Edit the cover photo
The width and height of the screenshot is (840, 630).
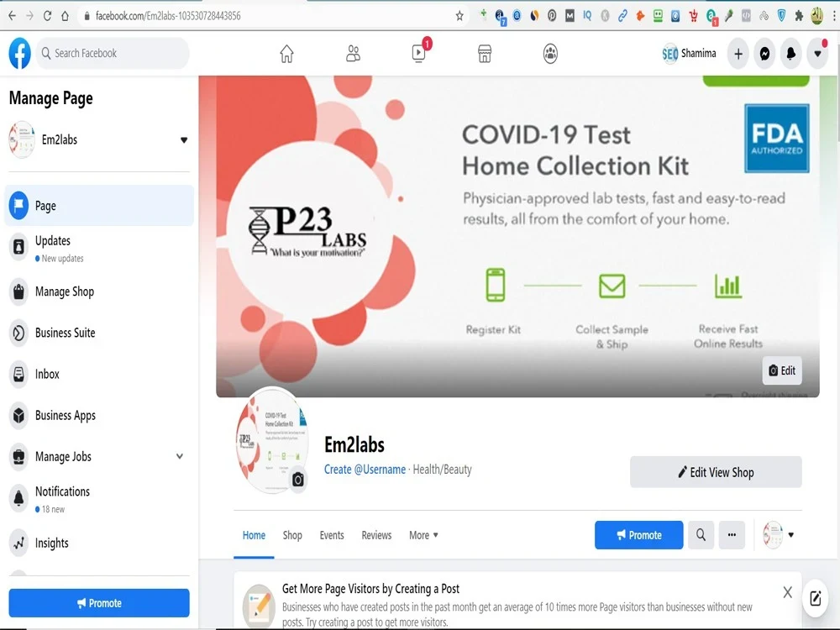pos(782,370)
